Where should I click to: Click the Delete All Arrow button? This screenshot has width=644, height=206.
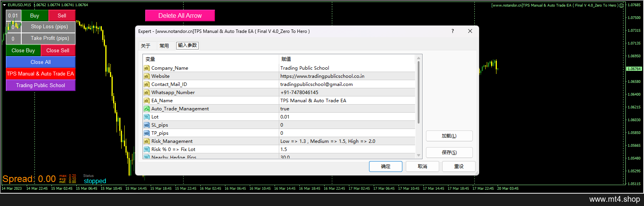180,15
